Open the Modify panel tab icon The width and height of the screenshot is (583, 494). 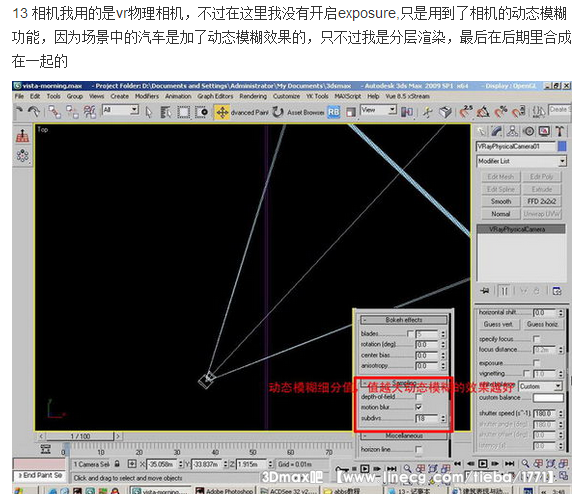[497, 131]
